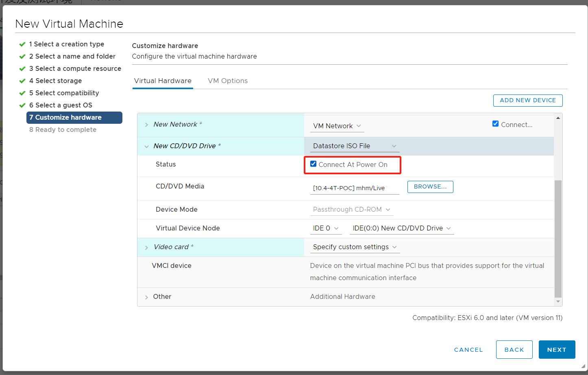Click green checkmark beside Select a guest OS

tap(22, 105)
